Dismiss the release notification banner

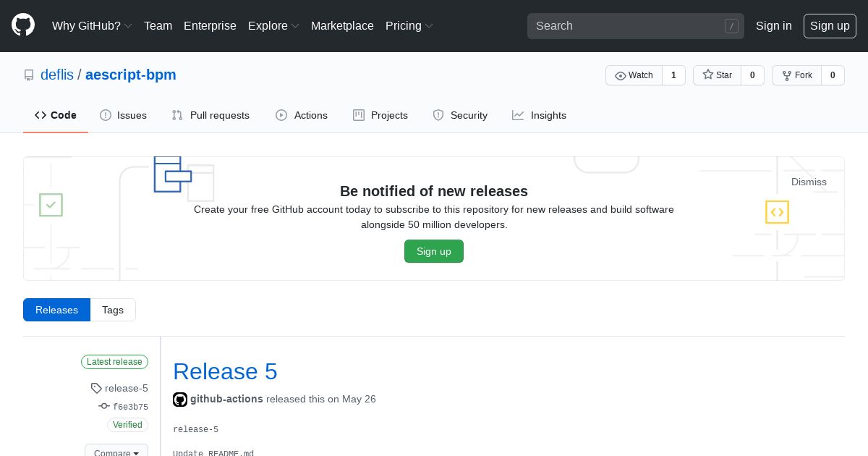tap(809, 182)
